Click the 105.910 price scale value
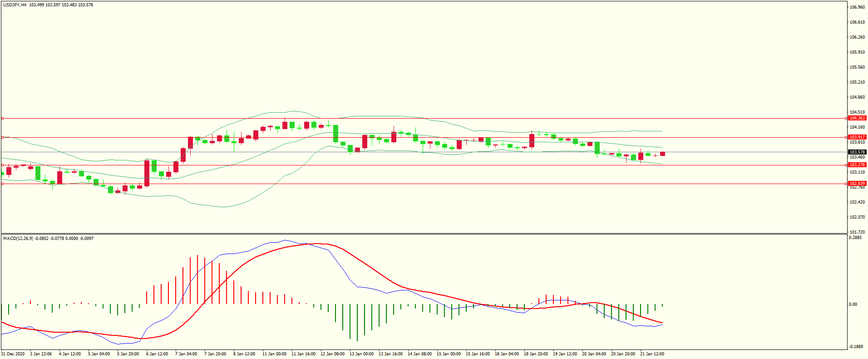The width and height of the screenshot is (868, 359). (x=857, y=52)
